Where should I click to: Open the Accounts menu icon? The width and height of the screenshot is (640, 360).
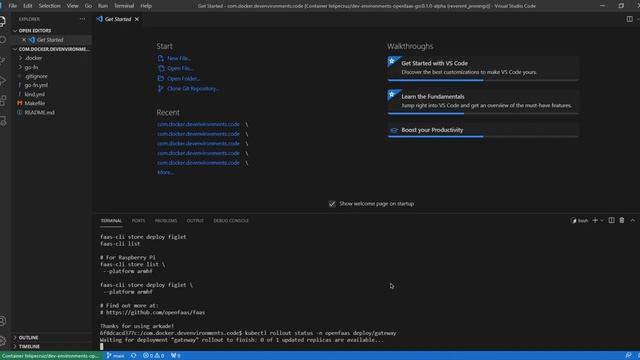coord(2,321)
